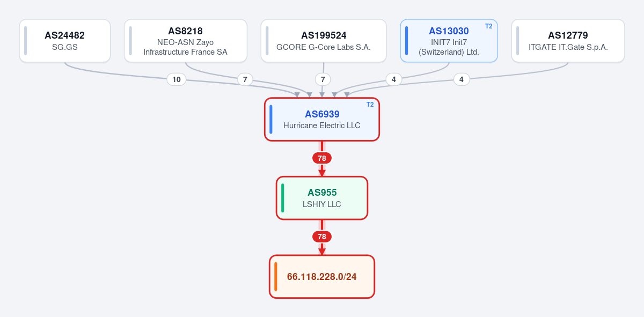Select the AS12779 ITGATE node

[x=568, y=41]
